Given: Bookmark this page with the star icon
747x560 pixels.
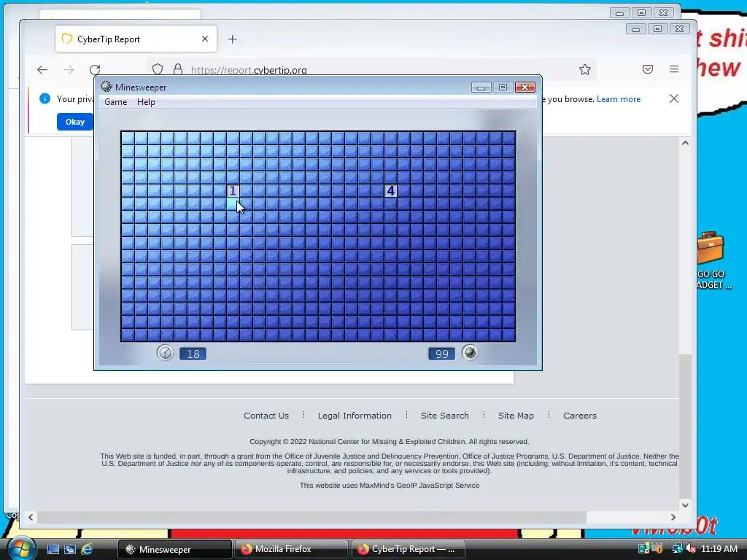Looking at the screenshot, I should (x=585, y=69).
